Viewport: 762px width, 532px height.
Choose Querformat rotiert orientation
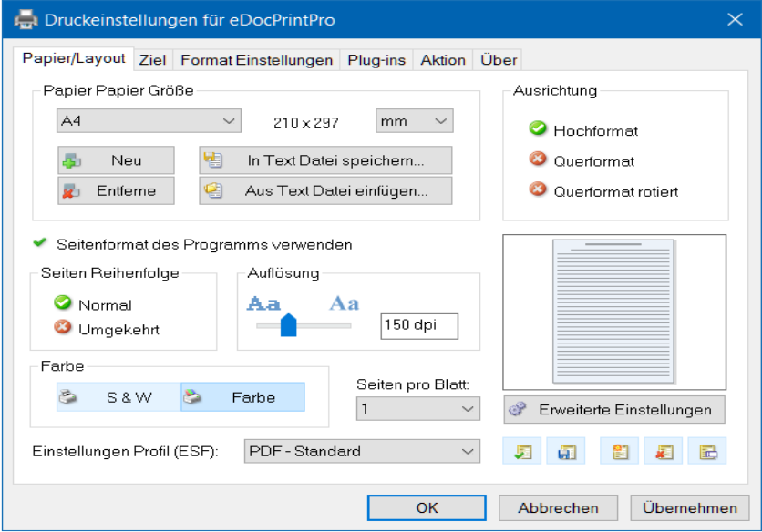point(603,191)
